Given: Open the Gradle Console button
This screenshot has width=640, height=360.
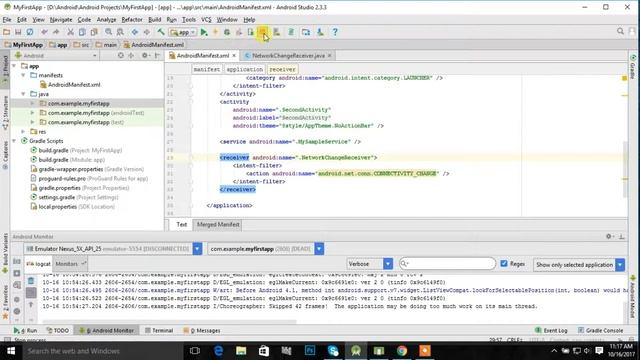Looking at the screenshot, I should pyautogui.click(x=600, y=330).
